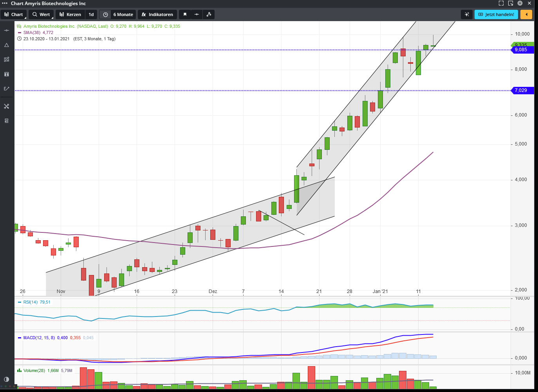Screen dimensions: 538x392
Task: Click the bookmark icon in the toolbar
Action: (x=185, y=14)
